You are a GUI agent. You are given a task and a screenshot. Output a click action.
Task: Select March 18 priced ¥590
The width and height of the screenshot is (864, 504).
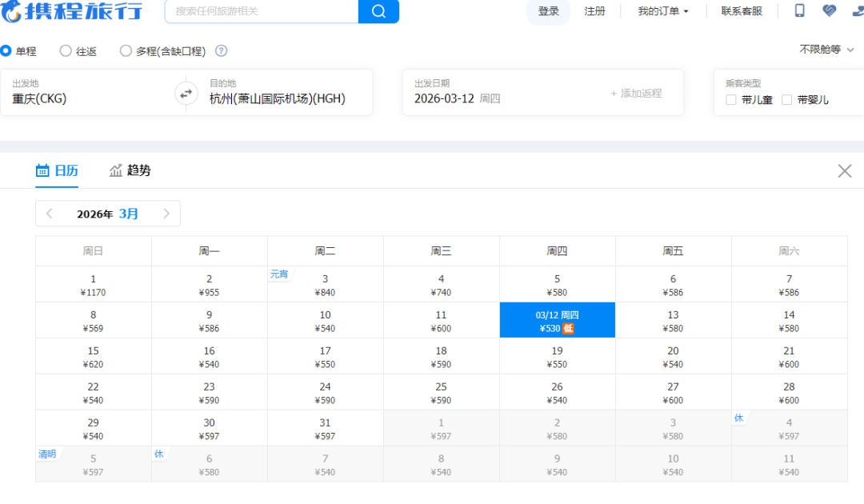pos(442,356)
